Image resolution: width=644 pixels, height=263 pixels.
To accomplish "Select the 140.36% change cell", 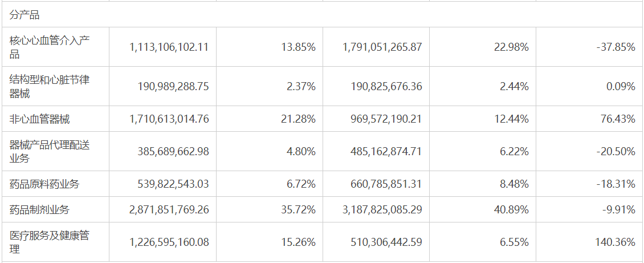I will click(x=615, y=242).
